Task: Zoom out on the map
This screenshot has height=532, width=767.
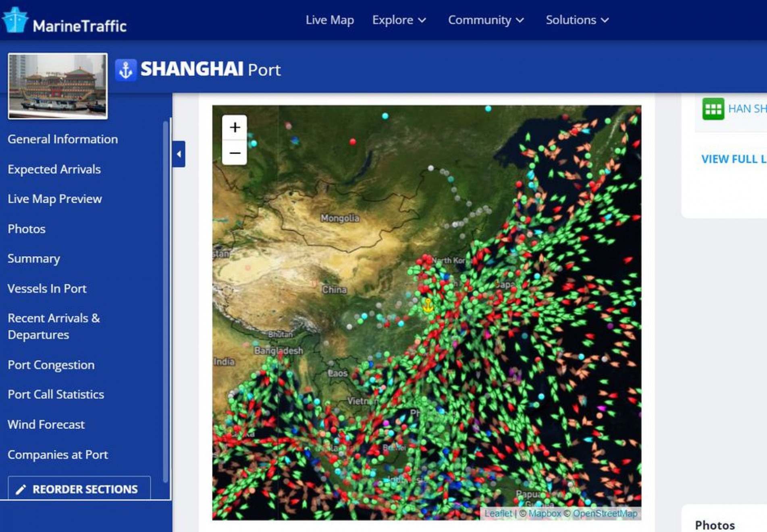Action: click(235, 153)
